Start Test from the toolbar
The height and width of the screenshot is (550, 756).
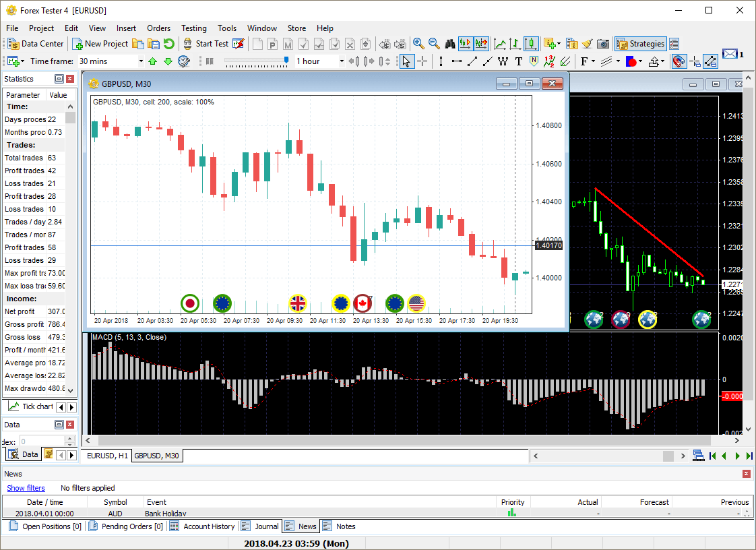206,44
